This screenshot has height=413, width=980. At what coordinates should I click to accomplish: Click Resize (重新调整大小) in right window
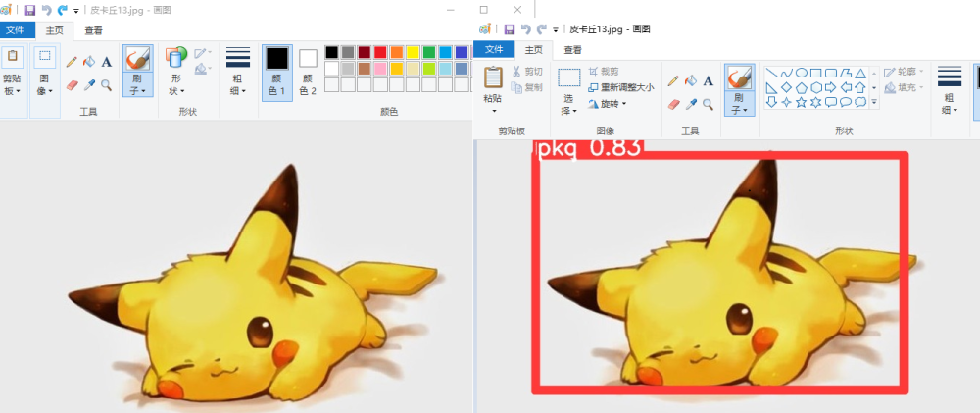pyautogui.click(x=620, y=87)
